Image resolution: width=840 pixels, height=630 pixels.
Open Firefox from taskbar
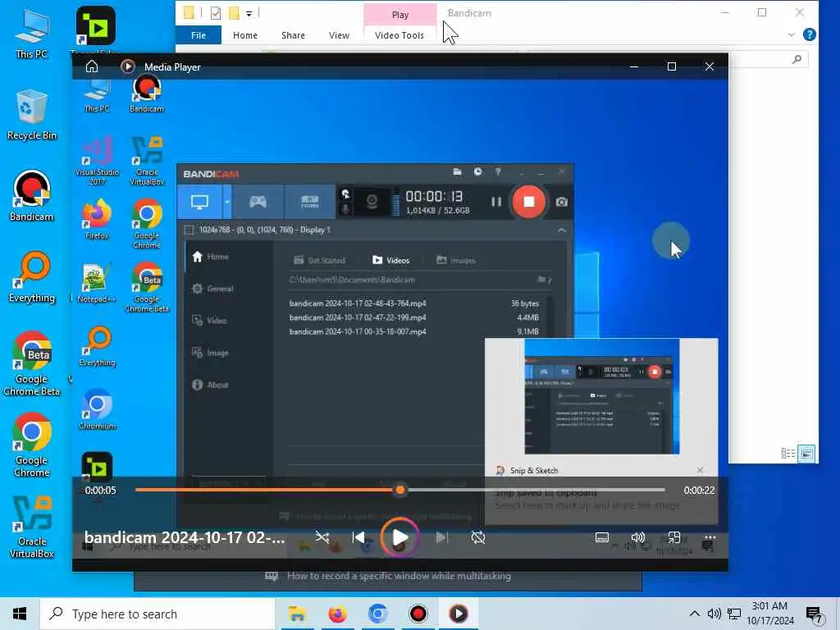point(337,614)
